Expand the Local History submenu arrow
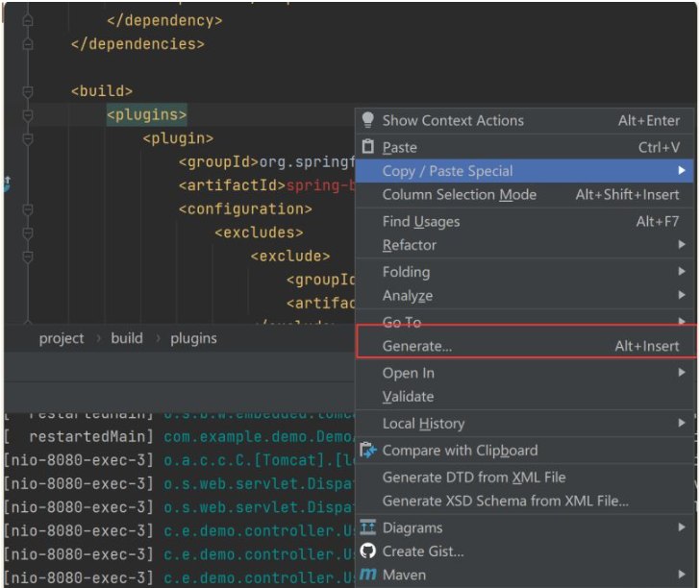Image resolution: width=700 pixels, height=588 pixels. [x=681, y=423]
